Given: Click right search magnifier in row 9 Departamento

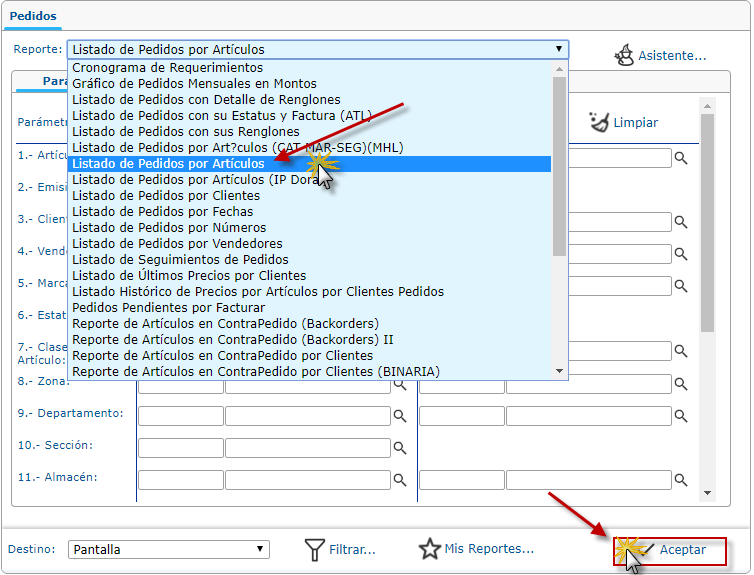Looking at the screenshot, I should (x=680, y=416).
